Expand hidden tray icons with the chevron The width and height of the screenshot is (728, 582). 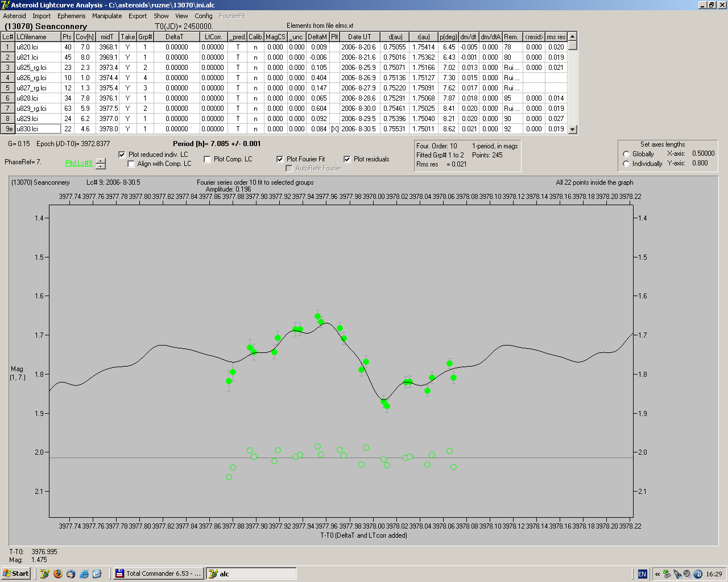657,574
